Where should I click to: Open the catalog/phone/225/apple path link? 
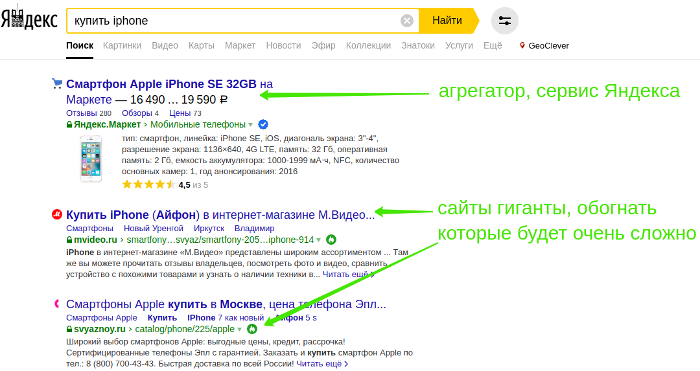point(184,329)
